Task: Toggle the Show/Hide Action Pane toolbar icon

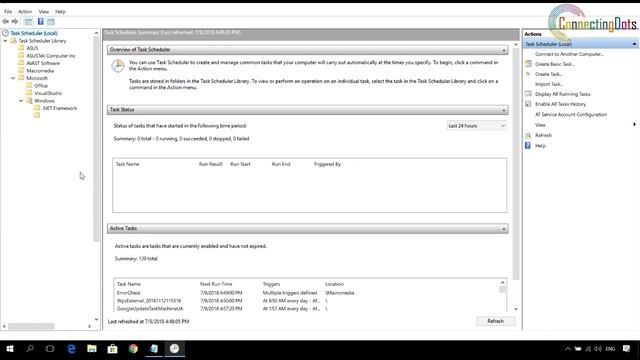Action: click(51, 21)
